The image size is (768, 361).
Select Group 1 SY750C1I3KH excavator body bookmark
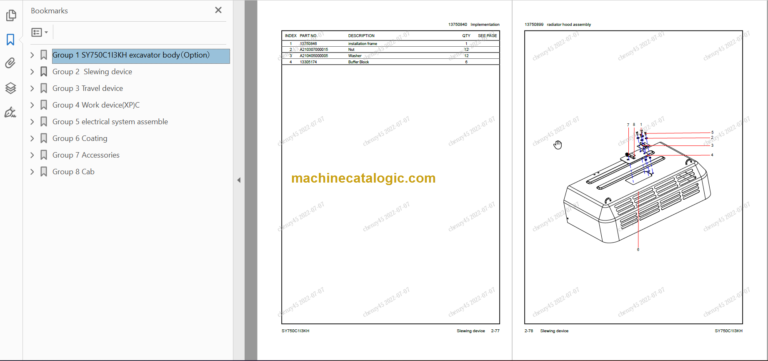click(141, 55)
